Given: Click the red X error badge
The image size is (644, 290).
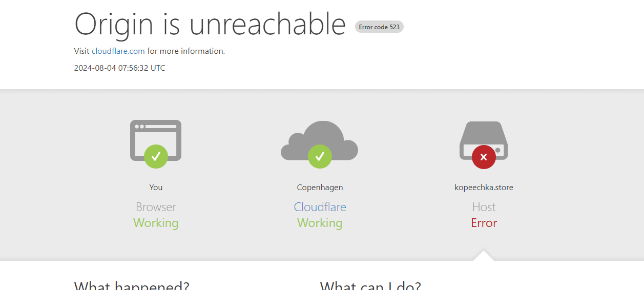Looking at the screenshot, I should click(x=484, y=157).
